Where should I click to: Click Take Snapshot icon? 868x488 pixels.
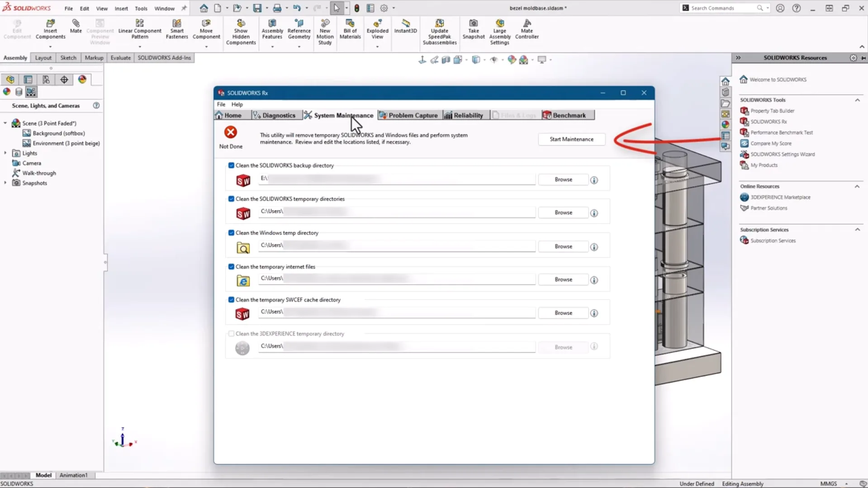(x=473, y=24)
